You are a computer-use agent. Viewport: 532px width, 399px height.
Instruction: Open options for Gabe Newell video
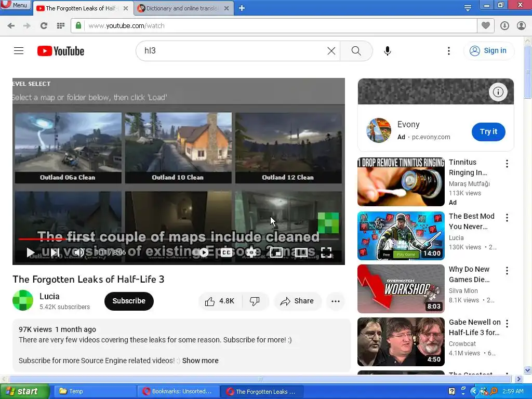(x=507, y=324)
